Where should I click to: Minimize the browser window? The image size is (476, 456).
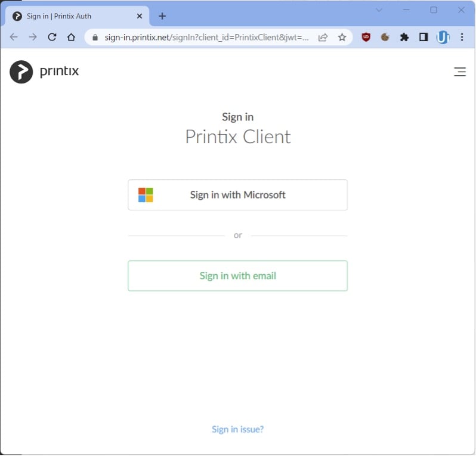click(x=406, y=10)
